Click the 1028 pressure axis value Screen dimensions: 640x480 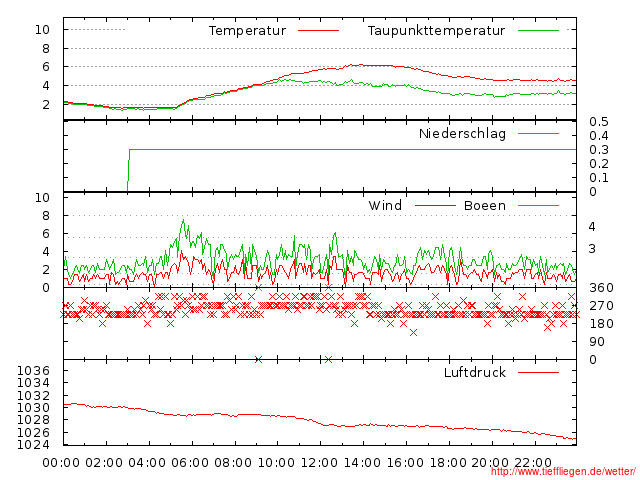pyautogui.click(x=33, y=420)
